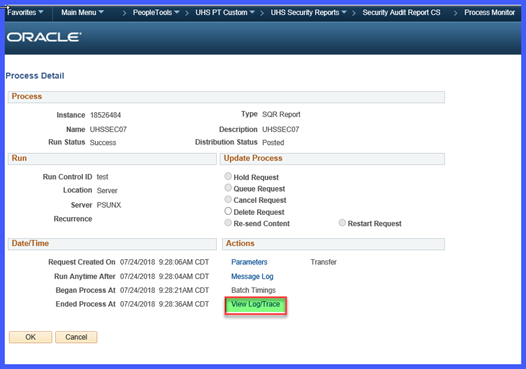
Task: Go to Security Audit Report CS breadcrumb
Action: pyautogui.click(x=401, y=12)
